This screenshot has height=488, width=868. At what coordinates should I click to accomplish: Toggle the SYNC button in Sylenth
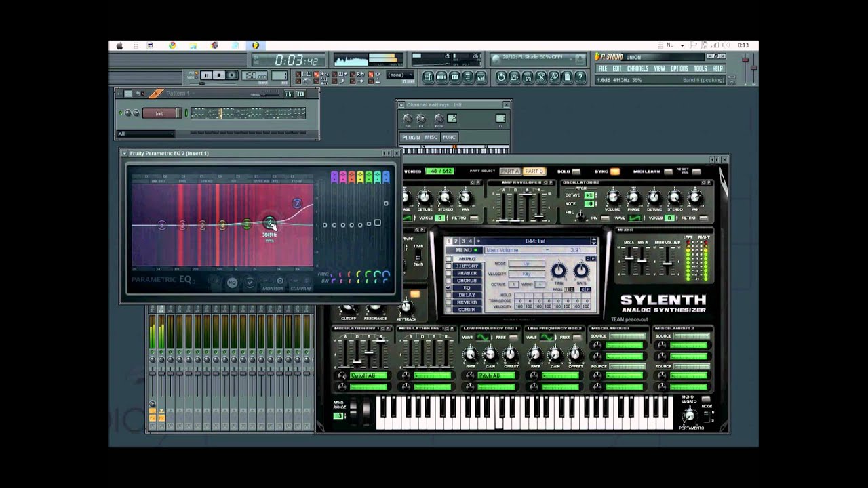point(615,171)
